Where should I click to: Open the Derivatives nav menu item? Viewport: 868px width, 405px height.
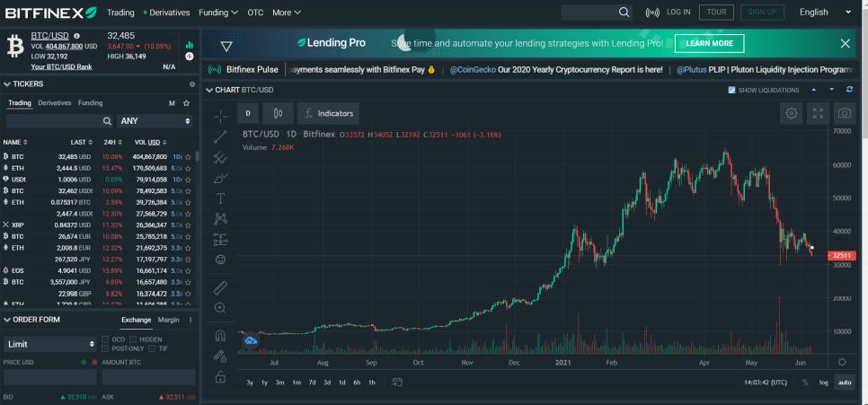click(169, 13)
